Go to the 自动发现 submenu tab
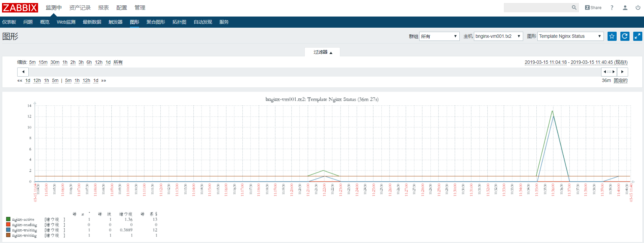The height and width of the screenshot is (243, 644). point(203,22)
